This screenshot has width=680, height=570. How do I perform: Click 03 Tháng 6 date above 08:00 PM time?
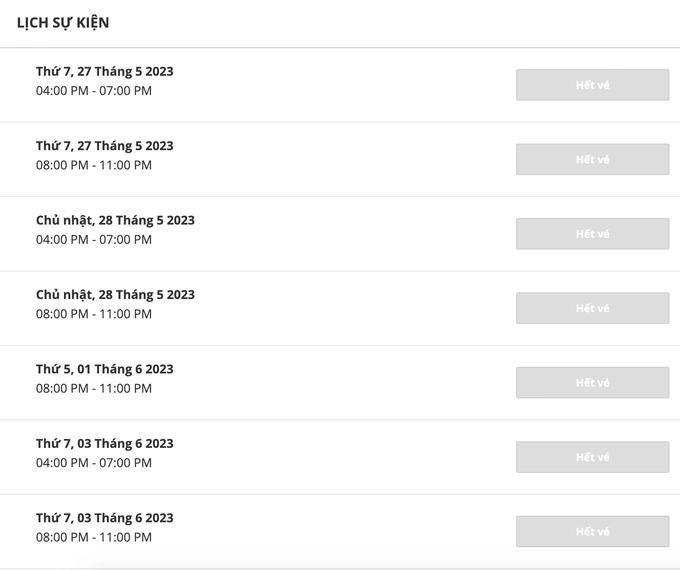point(104,518)
